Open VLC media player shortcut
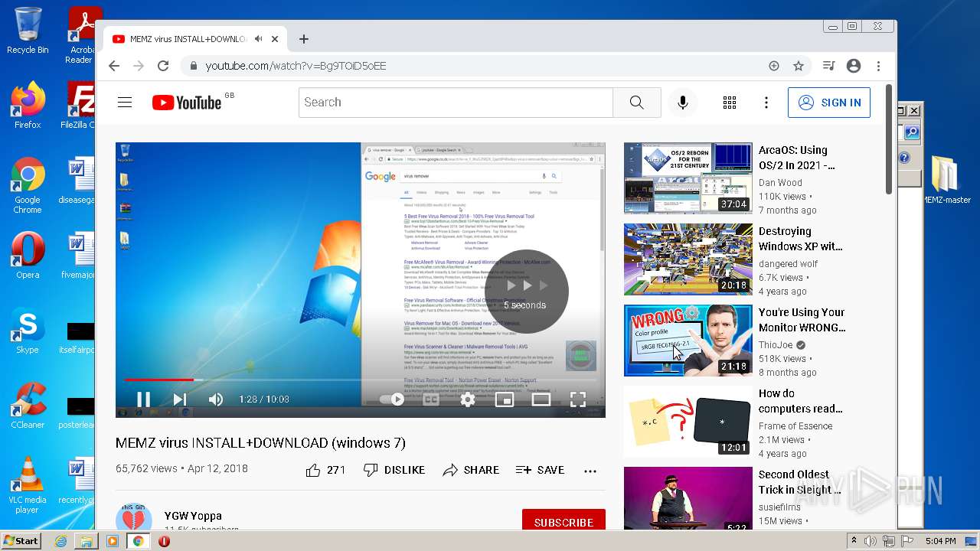Screen dimensions: 980x551 28,485
